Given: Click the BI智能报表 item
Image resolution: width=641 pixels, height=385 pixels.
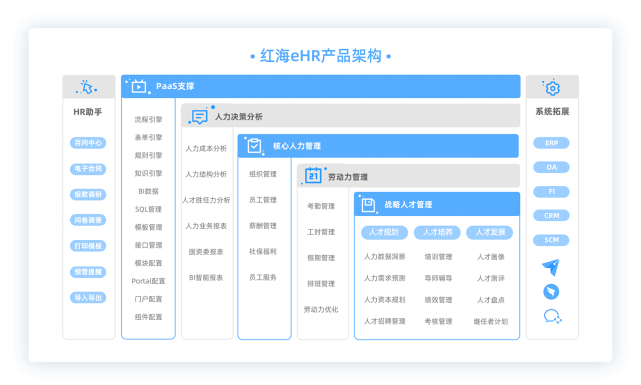Looking at the screenshot, I should (x=206, y=278).
